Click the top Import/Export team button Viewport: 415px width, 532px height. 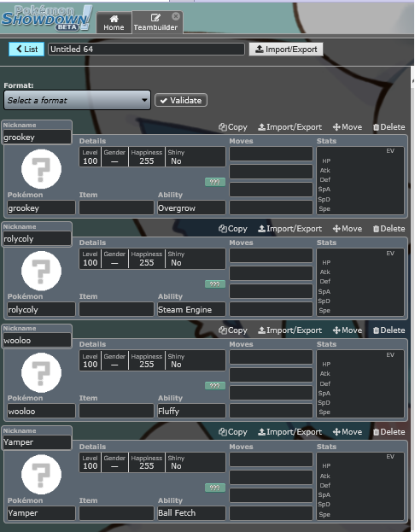pos(286,50)
